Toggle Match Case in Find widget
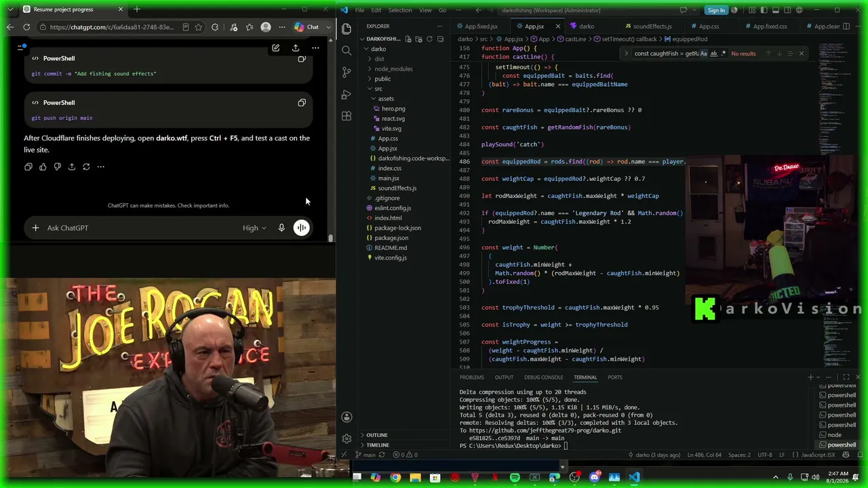The height and width of the screenshot is (488, 868). (x=703, y=54)
